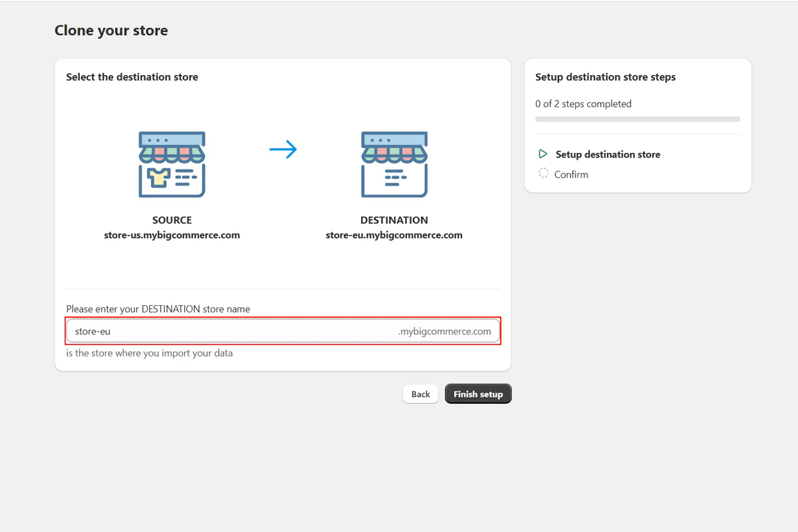Select the Setup destination store step
The width and height of the screenshot is (798, 532).
(608, 154)
